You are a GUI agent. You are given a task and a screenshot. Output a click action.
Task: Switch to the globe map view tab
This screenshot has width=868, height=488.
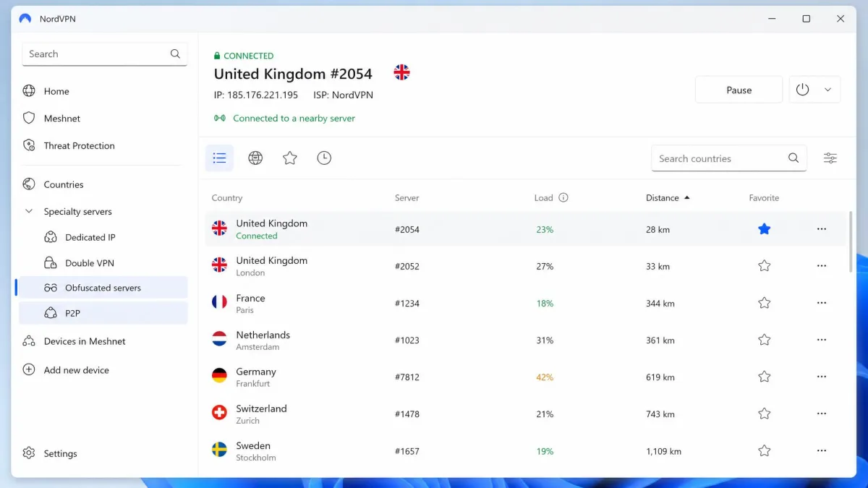255,158
